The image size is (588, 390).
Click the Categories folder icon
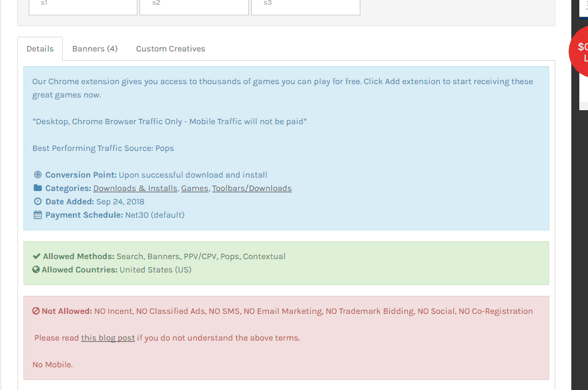[37, 188]
